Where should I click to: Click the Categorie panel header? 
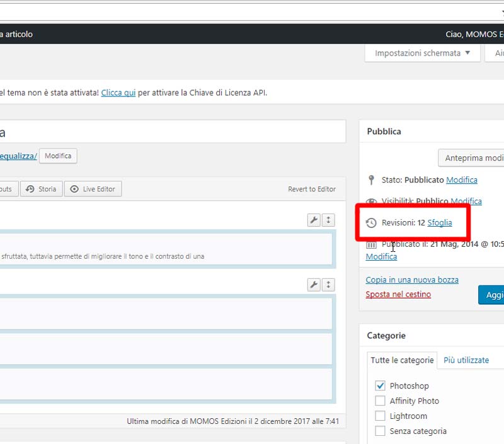[x=432, y=336]
